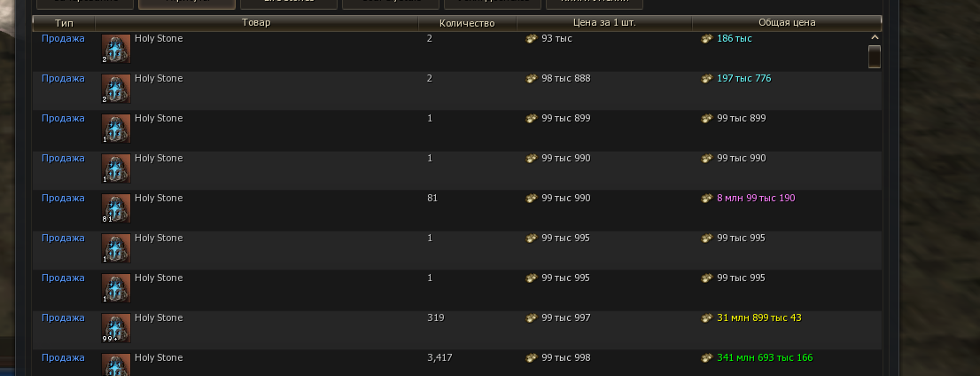The height and width of the screenshot is (376, 980).
Task: Click the Holy Stone icon priced 99 тыс 899
Action: [116, 129]
